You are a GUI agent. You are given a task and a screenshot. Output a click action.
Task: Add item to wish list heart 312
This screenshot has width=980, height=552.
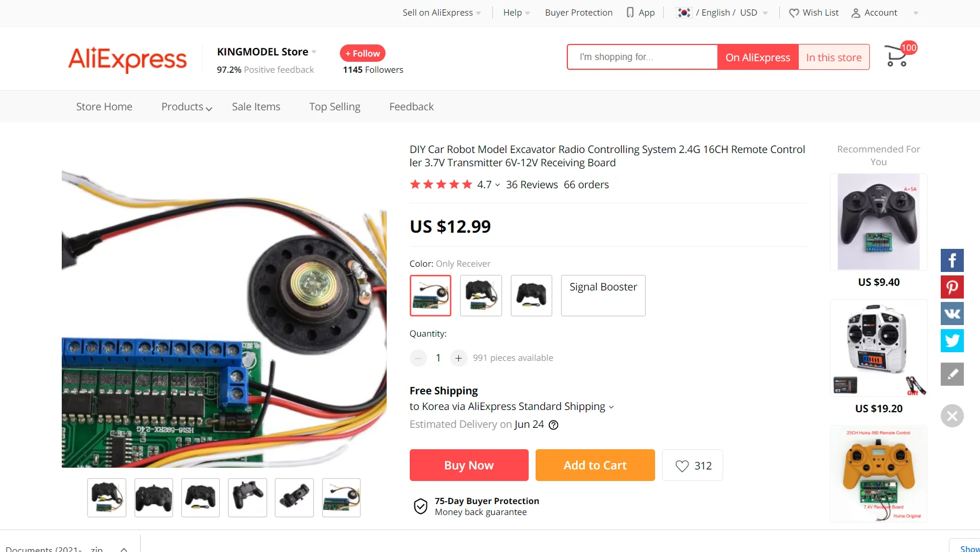point(693,465)
